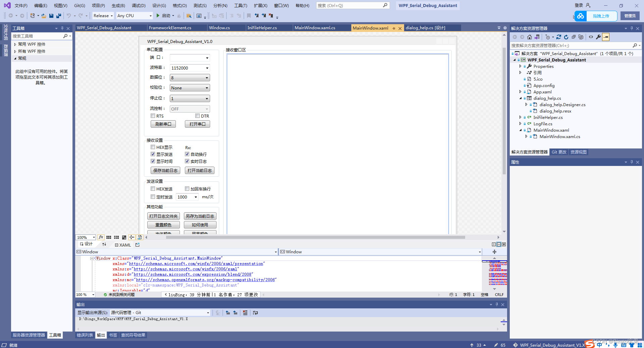
Task: Open the 波特率 dropdown
Action: [207, 68]
